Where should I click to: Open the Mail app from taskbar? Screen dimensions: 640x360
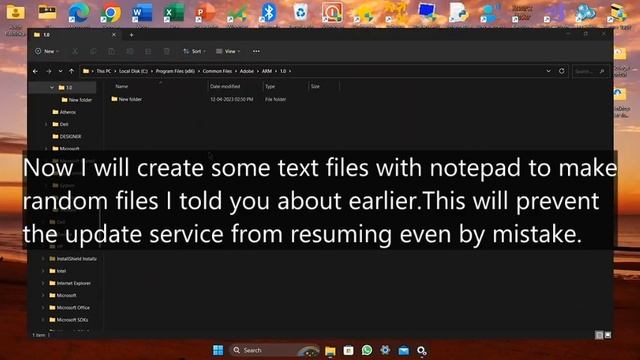coord(404,350)
